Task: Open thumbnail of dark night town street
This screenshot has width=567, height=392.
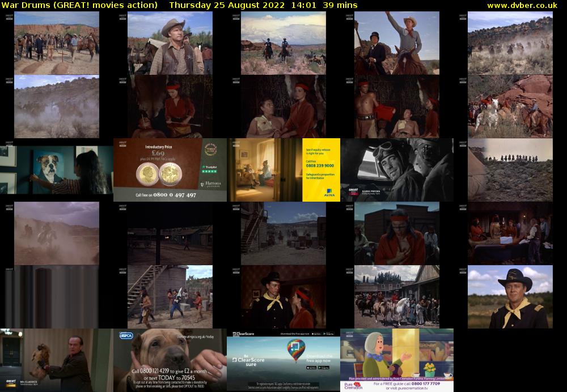Action: (x=170, y=233)
